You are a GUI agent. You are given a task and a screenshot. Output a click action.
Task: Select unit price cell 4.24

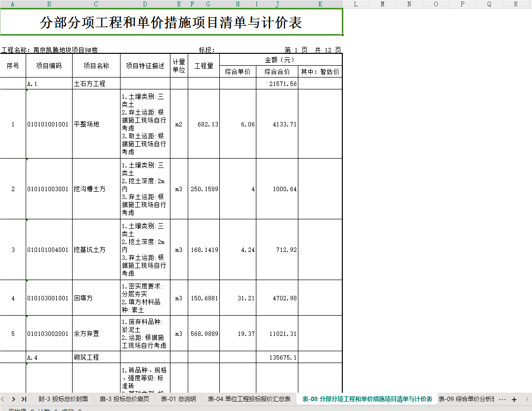tap(238, 250)
